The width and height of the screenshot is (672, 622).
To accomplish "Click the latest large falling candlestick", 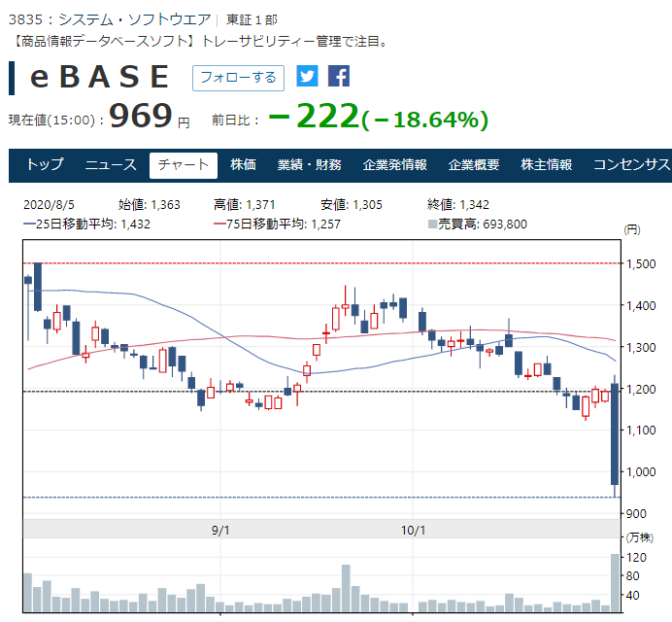I will (x=615, y=434).
